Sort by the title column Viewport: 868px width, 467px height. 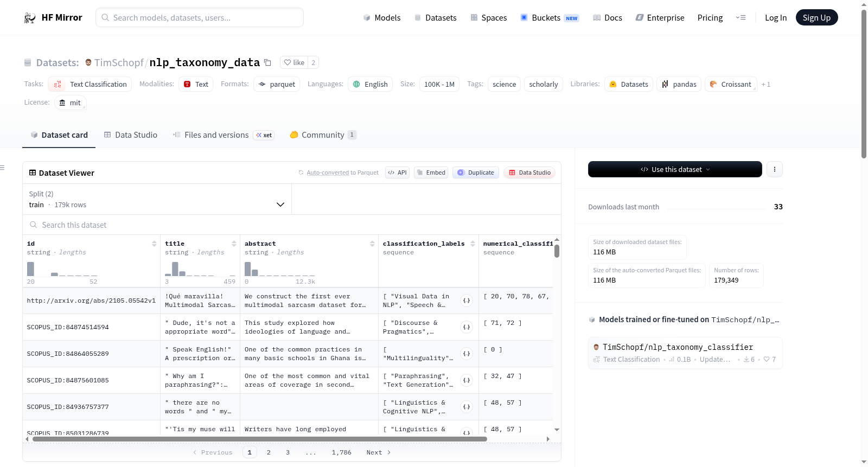coord(234,244)
